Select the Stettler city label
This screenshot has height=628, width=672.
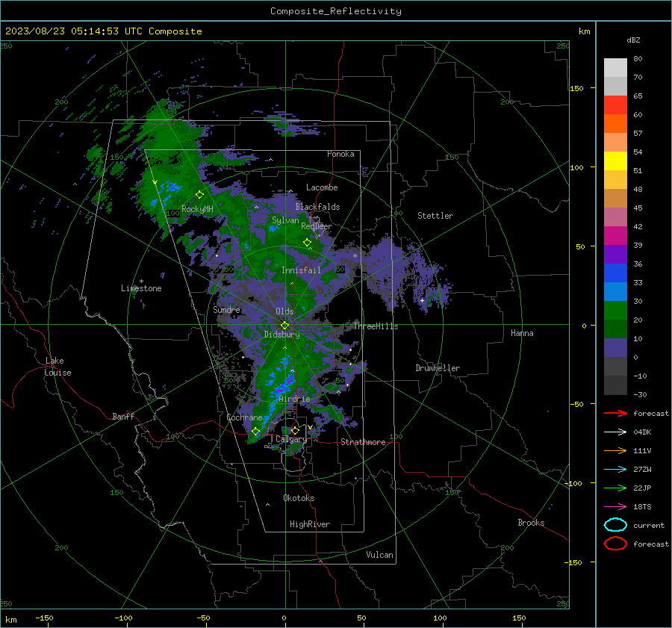pyautogui.click(x=435, y=216)
